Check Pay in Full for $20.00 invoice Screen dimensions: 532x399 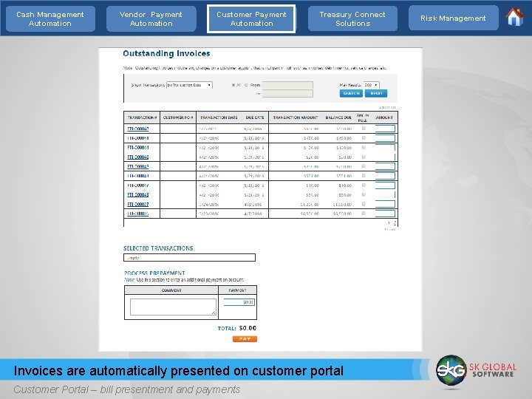(364, 157)
